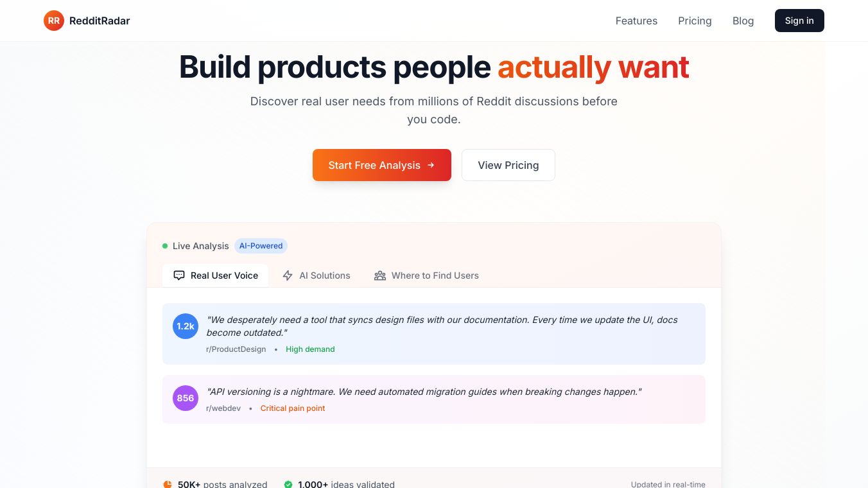
Task: Open the Features menu item
Action: point(636,21)
